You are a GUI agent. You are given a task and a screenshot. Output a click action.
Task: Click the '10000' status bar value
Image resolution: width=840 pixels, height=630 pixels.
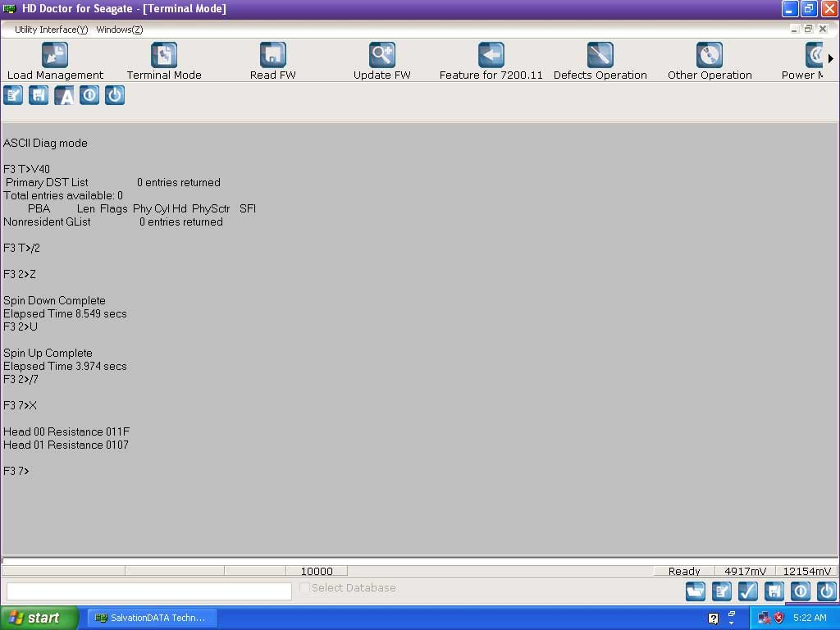317,571
